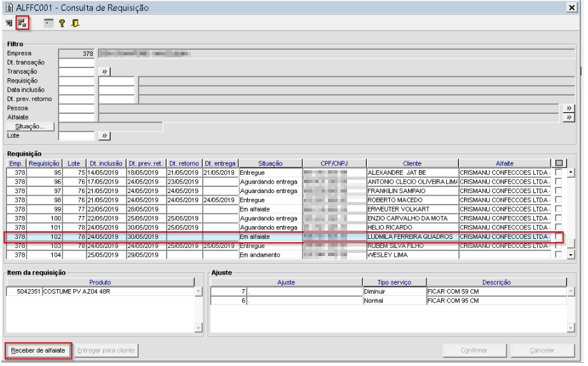Viewport: 588px width, 366px height.
Task: Open the Pessoa lookup arrows button
Action: (569, 108)
